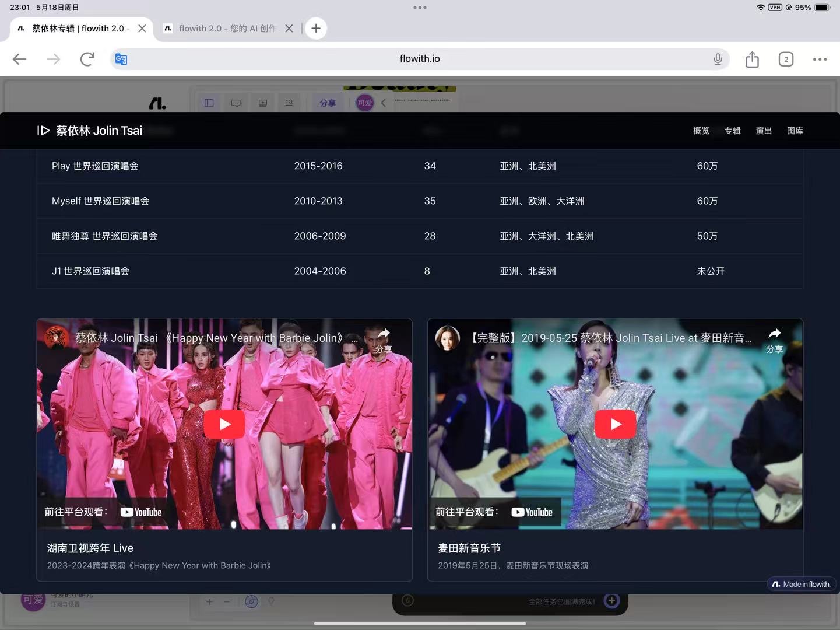This screenshot has height=630, width=840.
Task: Select the Play 世界巡回演唱会 row
Action: (420, 166)
